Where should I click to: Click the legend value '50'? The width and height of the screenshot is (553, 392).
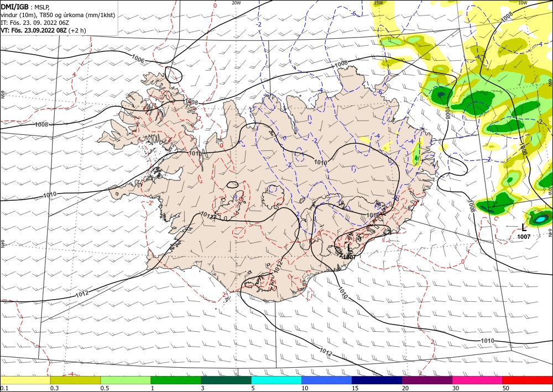point(506,388)
